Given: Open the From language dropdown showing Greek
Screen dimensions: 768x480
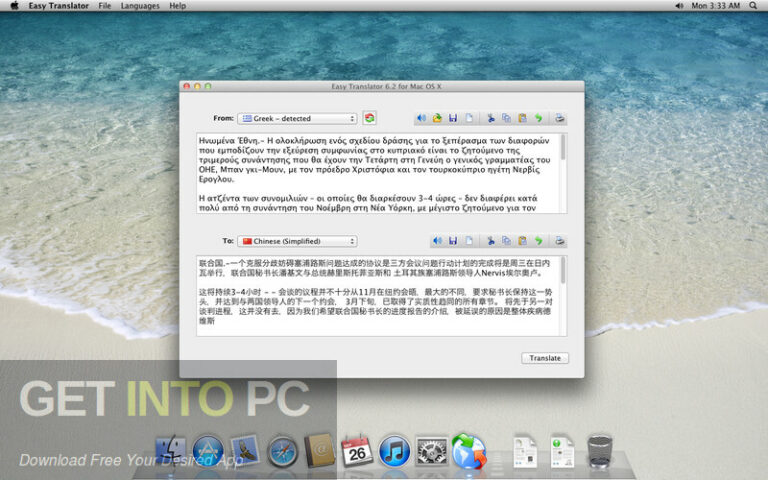Looking at the screenshot, I should tap(297, 119).
